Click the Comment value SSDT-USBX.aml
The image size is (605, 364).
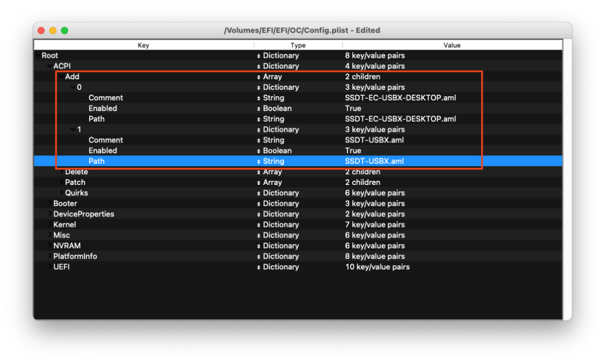374,140
